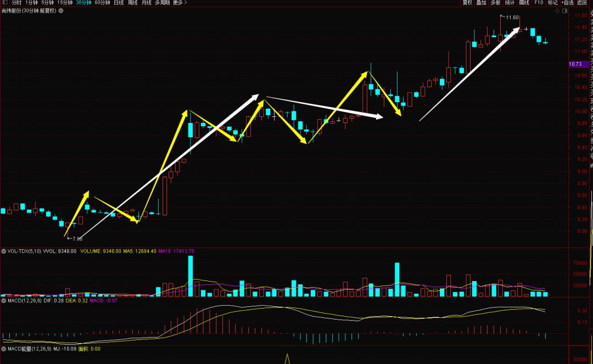This screenshot has height=364, width=593.
Task: Click the MA5: 12684.40 volume value
Action: coord(139,251)
